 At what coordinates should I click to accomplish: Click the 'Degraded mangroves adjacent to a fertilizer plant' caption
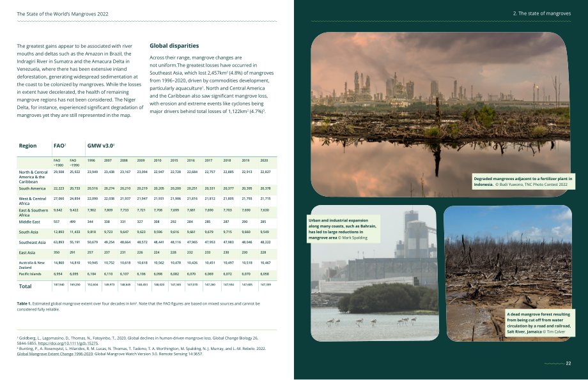pyautogui.click(x=523, y=181)
